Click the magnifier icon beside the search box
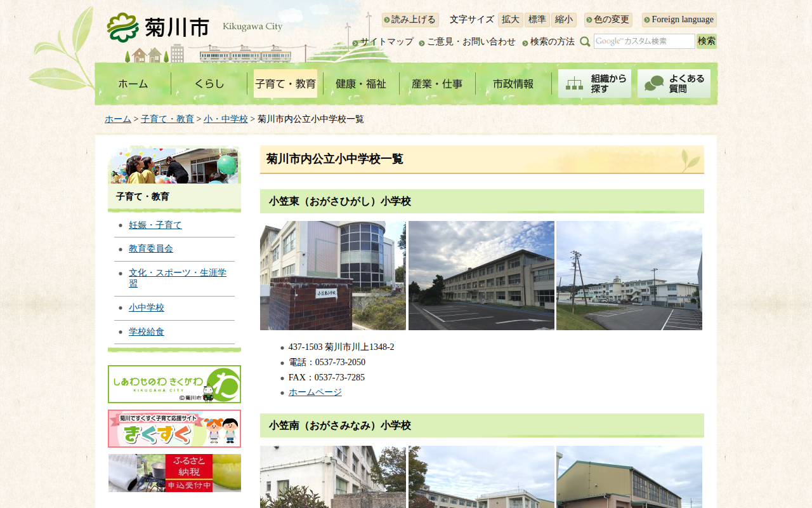Viewport: 812px width, 508px height. coord(585,41)
